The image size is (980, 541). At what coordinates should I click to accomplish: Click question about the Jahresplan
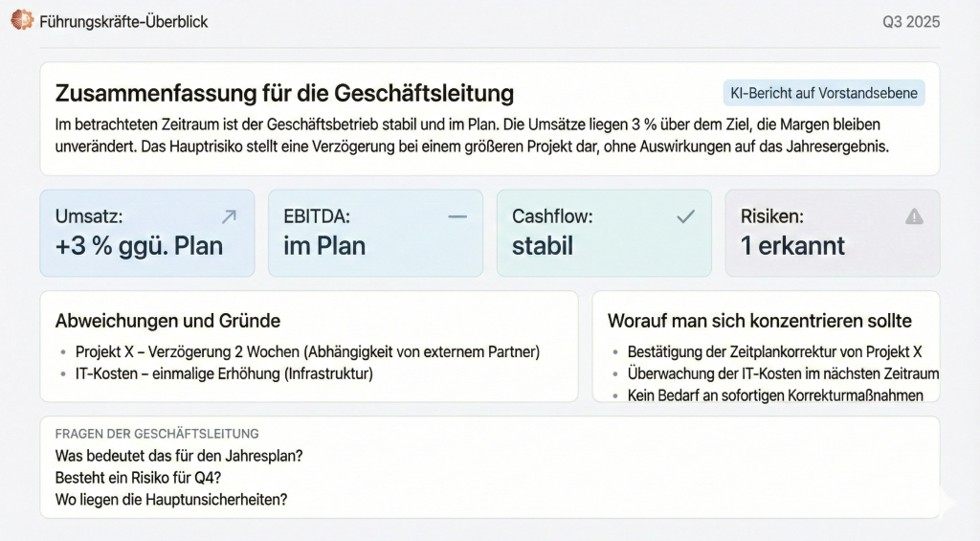tap(186, 455)
